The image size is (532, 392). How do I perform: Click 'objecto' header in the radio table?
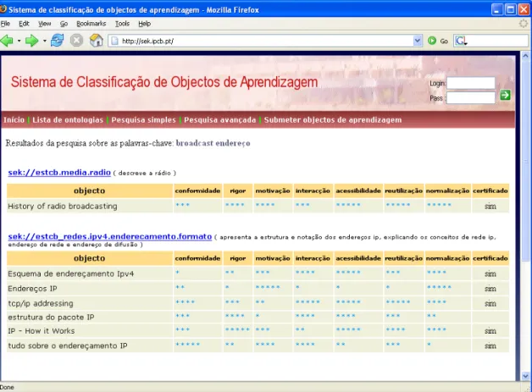(90, 190)
